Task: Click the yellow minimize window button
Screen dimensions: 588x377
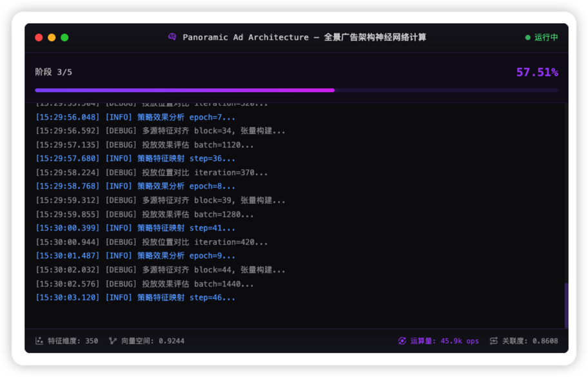Action: [x=52, y=37]
